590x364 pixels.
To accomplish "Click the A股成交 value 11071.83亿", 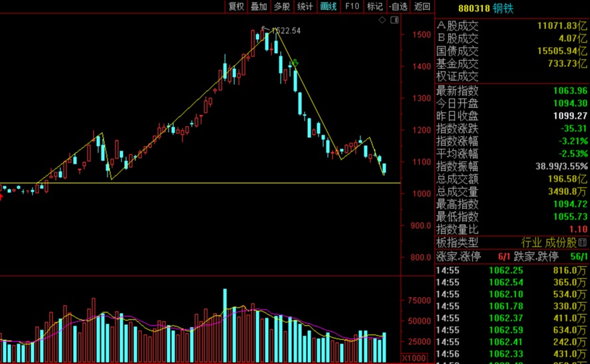I will pos(562,26).
